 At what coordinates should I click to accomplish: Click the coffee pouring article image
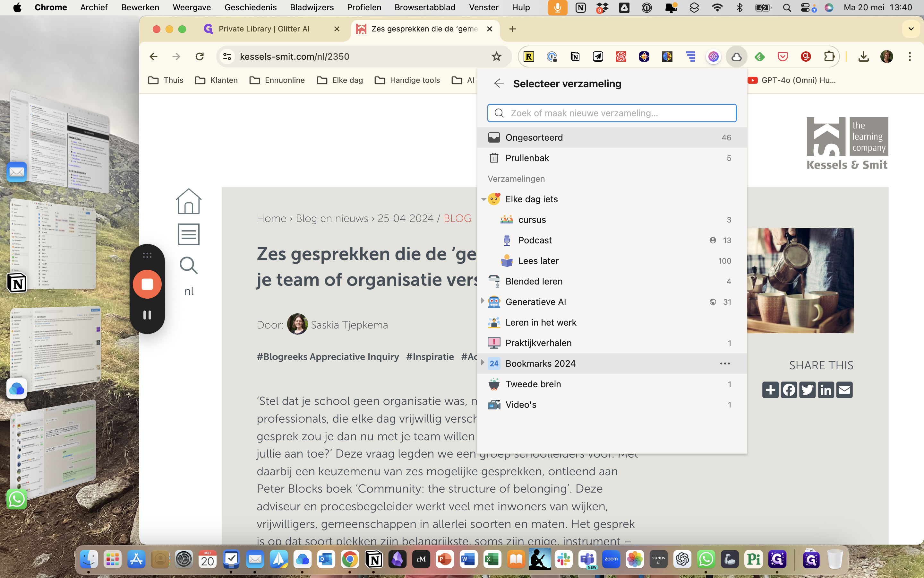point(800,281)
